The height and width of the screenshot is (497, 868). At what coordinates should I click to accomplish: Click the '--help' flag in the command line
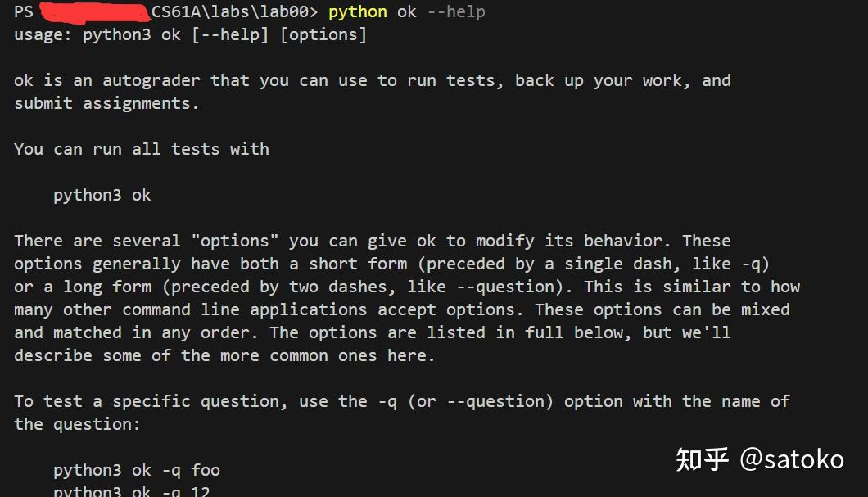(455, 12)
